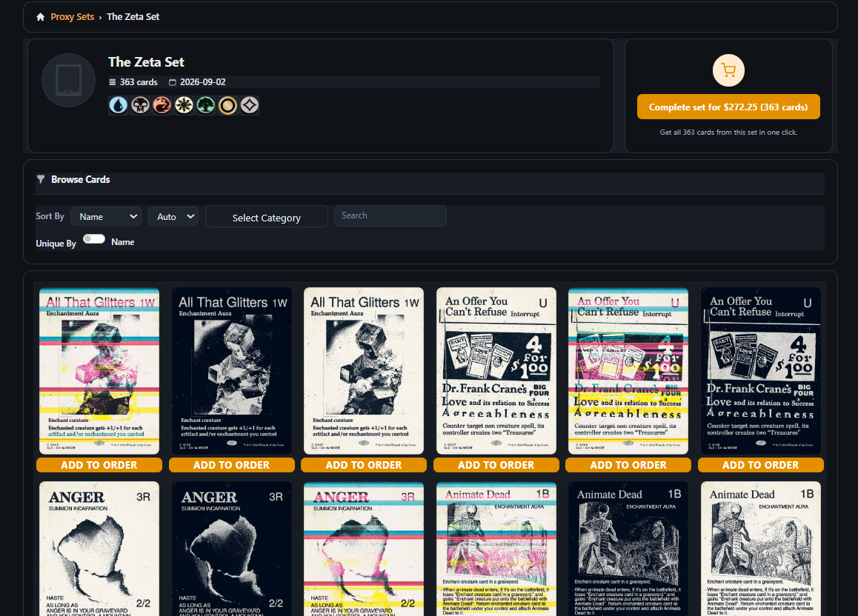Image resolution: width=858 pixels, height=616 pixels.
Task: Click the list icon beside 363 cards
Action: 112,82
